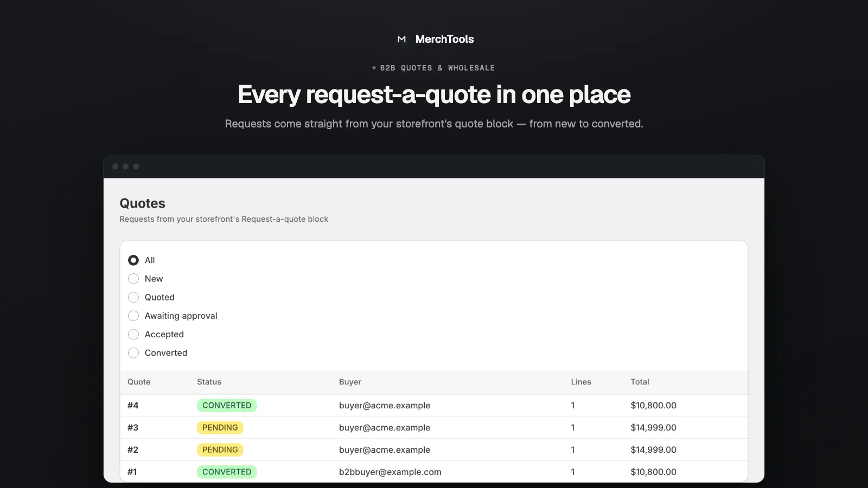The image size is (868, 488).
Task: Open quote #4
Action: click(133, 405)
